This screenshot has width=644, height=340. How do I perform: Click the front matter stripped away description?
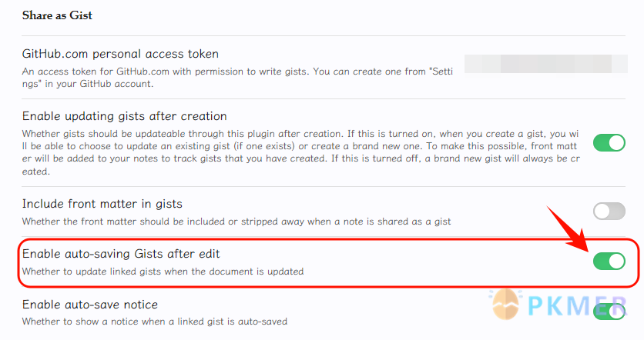[x=236, y=222]
